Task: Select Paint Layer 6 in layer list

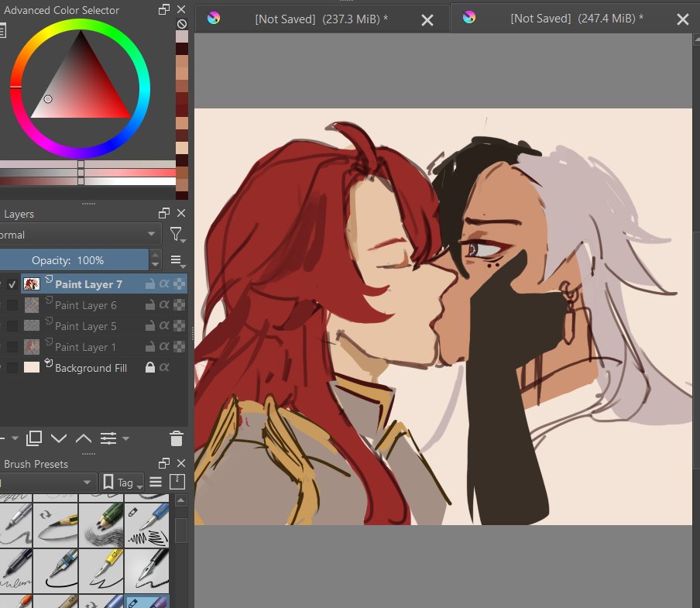Action: coord(86,305)
